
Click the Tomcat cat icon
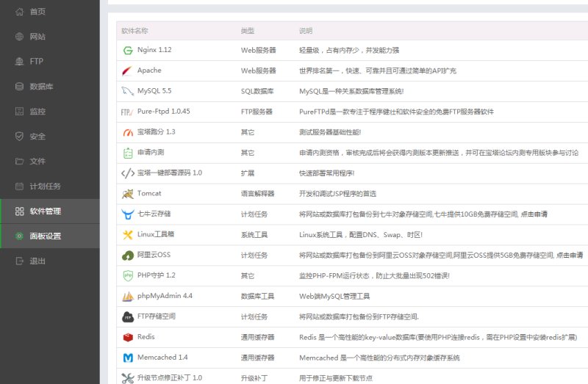(128, 194)
